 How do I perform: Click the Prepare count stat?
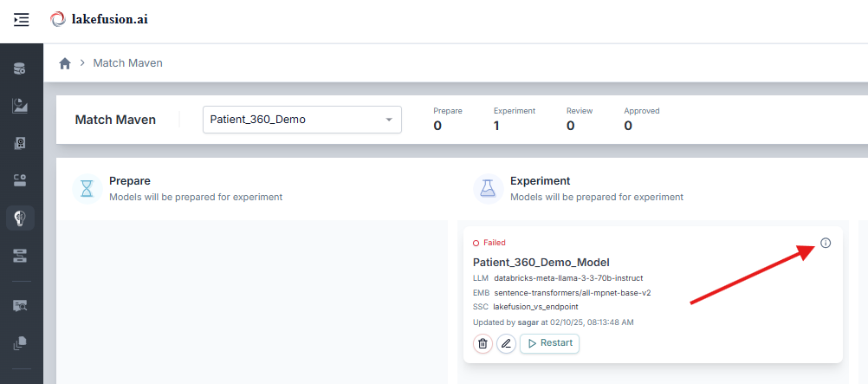pyautogui.click(x=448, y=119)
